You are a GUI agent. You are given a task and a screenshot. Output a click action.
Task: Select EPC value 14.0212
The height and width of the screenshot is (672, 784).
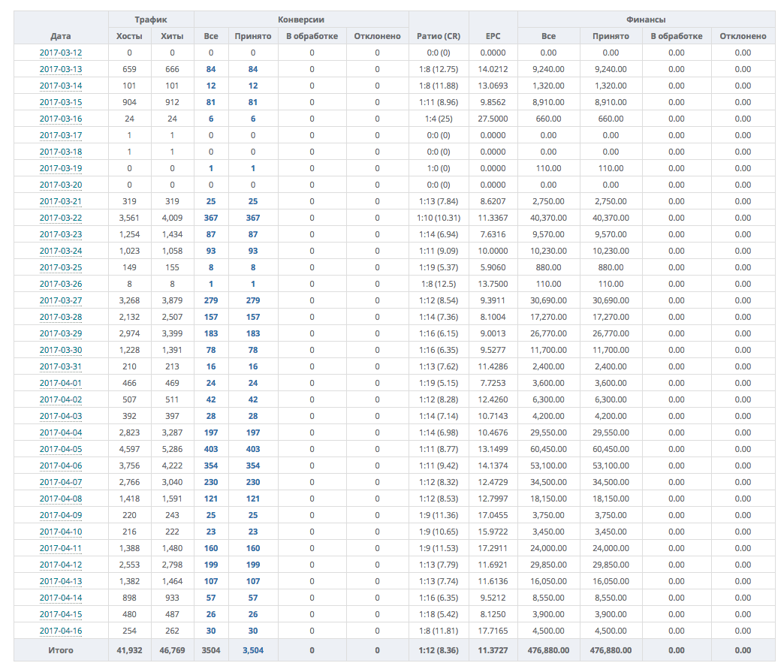(493, 70)
